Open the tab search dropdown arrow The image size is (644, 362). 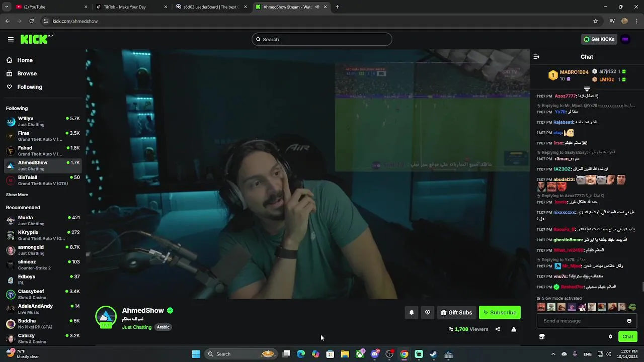pyautogui.click(x=6, y=7)
